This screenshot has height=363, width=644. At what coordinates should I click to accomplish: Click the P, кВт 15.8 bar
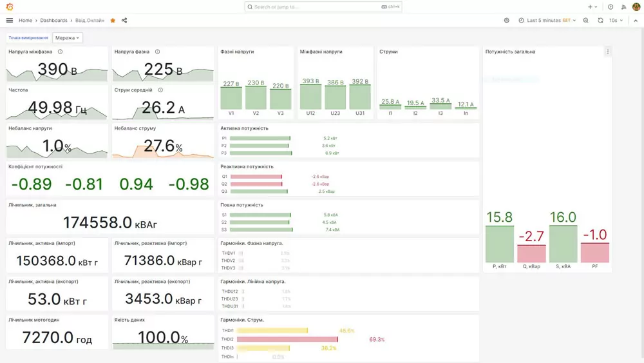[500, 244]
